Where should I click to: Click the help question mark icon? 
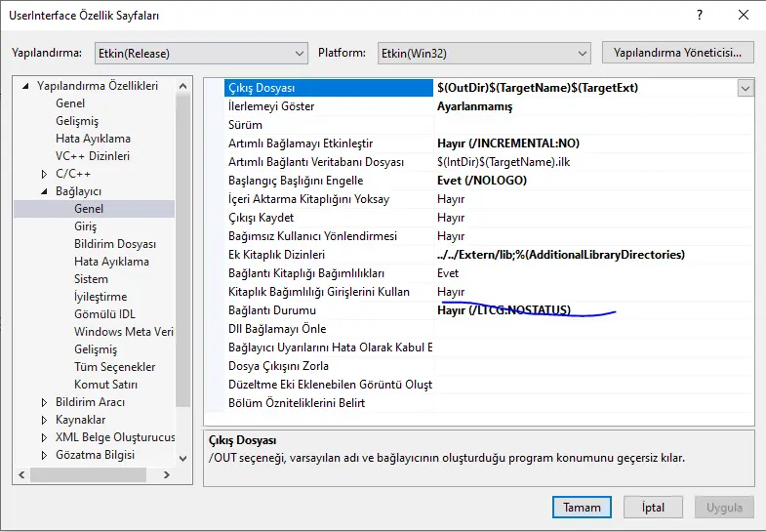[x=700, y=16]
